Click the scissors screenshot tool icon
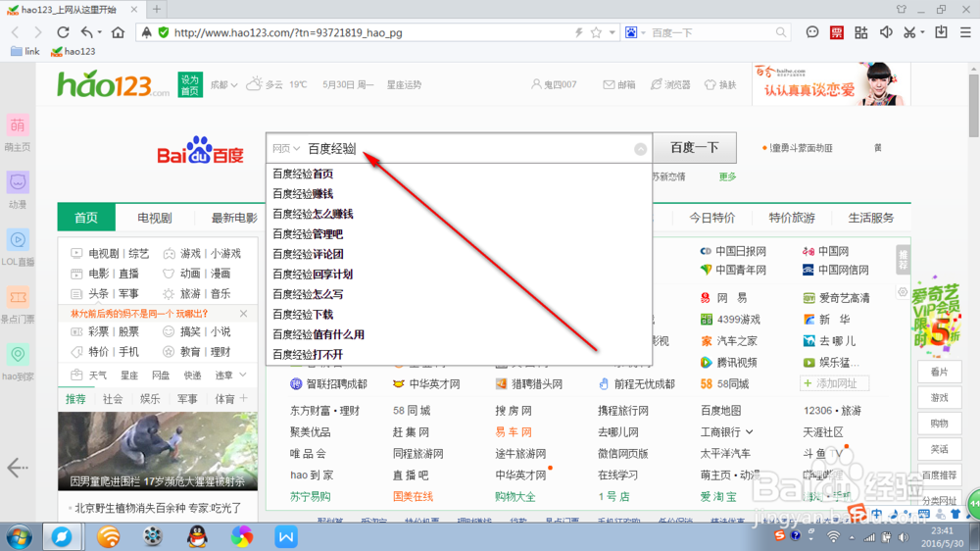This screenshot has height=551, width=980. tap(910, 32)
